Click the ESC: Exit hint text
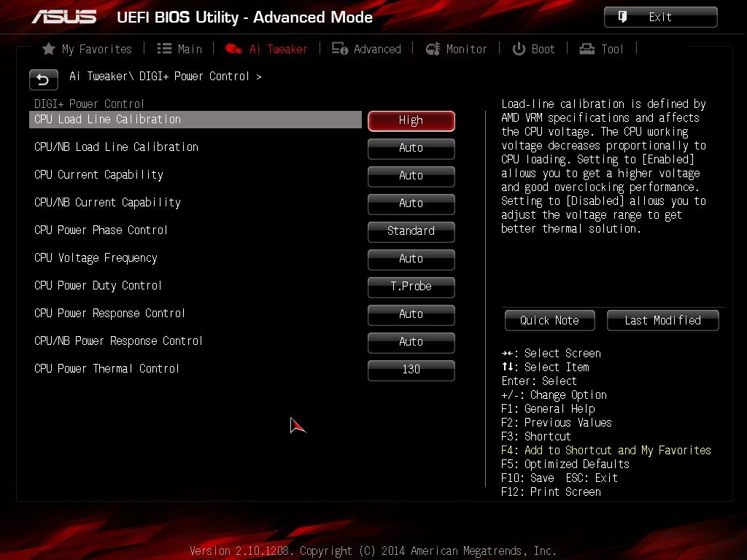The width and height of the screenshot is (747, 560). point(592,478)
